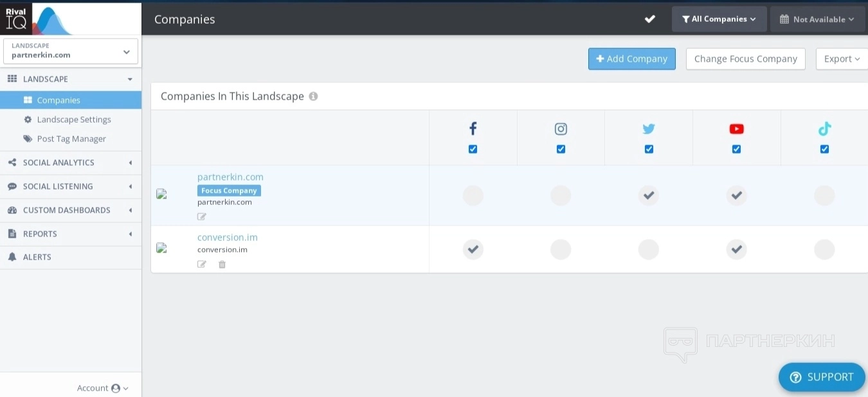
Task: Click conversion.im empty Instagram status circle
Action: pos(561,249)
